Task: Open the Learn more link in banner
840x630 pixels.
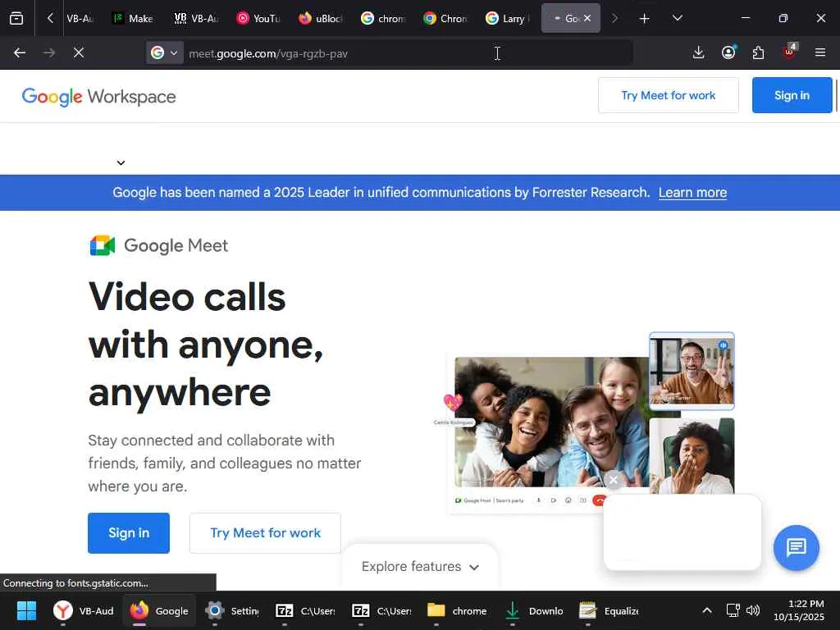Action: (692, 192)
